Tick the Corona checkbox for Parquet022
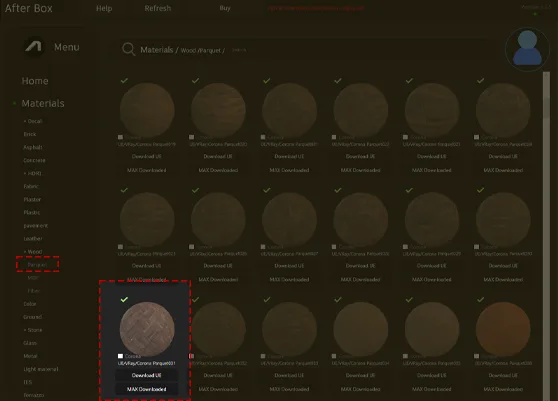Screen dimensions: 558x401 [x=334, y=137]
